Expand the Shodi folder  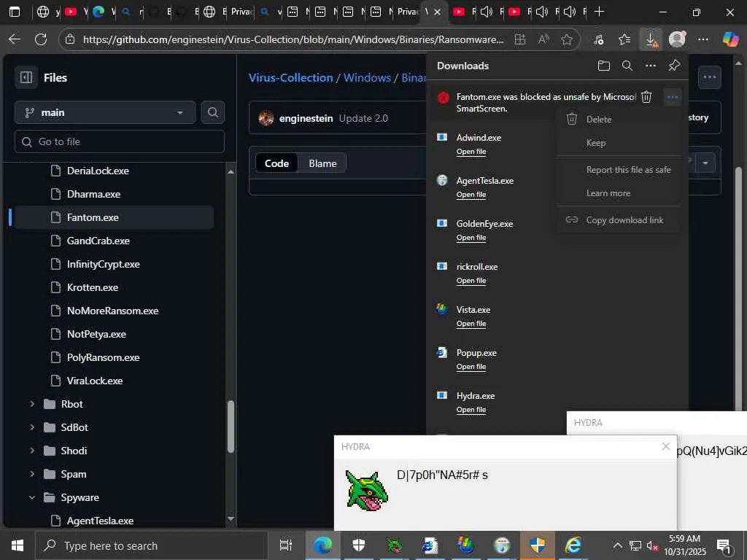[x=32, y=451]
